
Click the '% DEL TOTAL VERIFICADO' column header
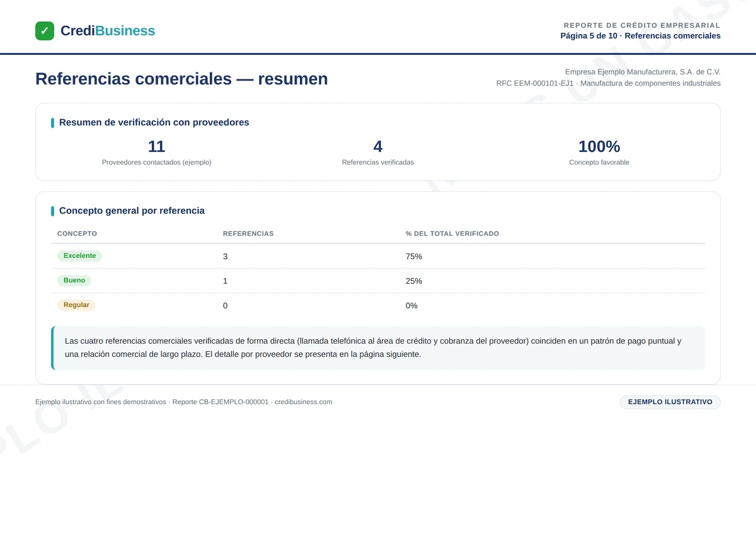tap(452, 233)
